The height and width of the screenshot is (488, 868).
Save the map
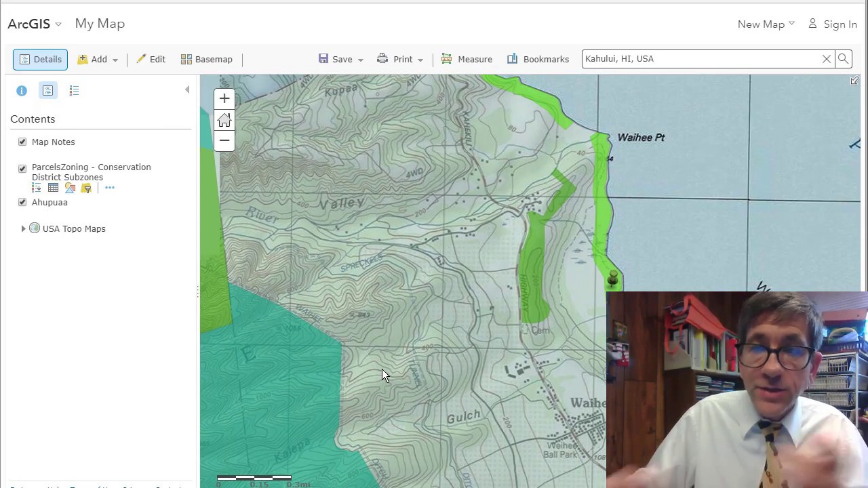point(336,60)
